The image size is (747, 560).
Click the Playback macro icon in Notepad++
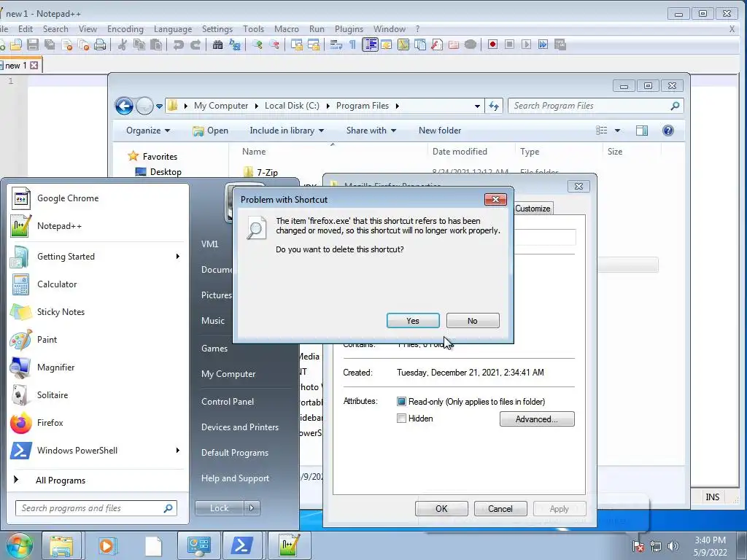(x=526, y=44)
